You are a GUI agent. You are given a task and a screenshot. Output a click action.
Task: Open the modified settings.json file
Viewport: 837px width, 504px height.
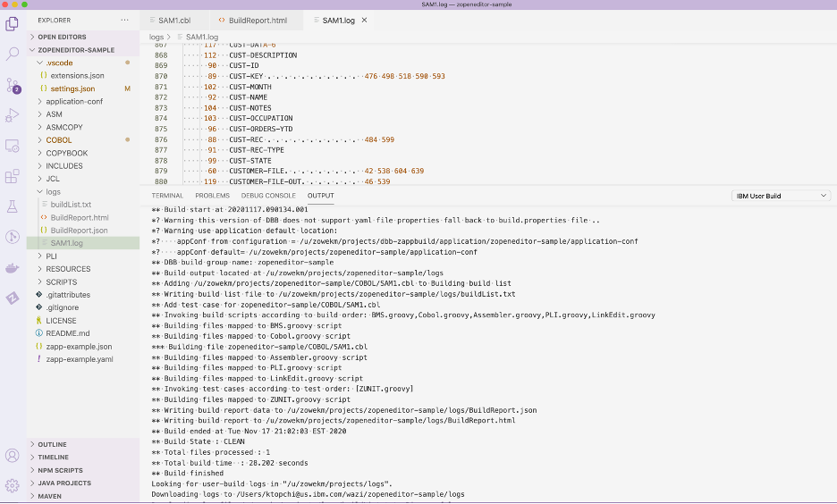coord(83,88)
